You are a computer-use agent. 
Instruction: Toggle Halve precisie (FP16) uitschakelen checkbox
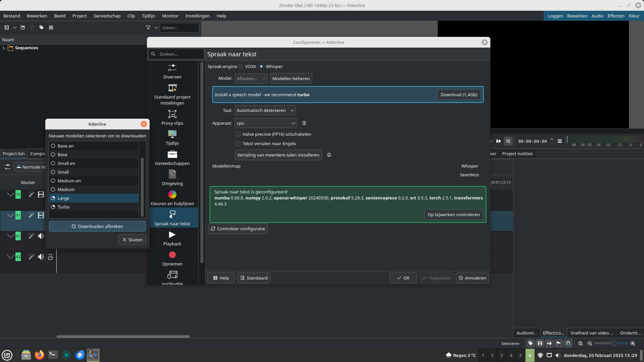tap(238, 134)
